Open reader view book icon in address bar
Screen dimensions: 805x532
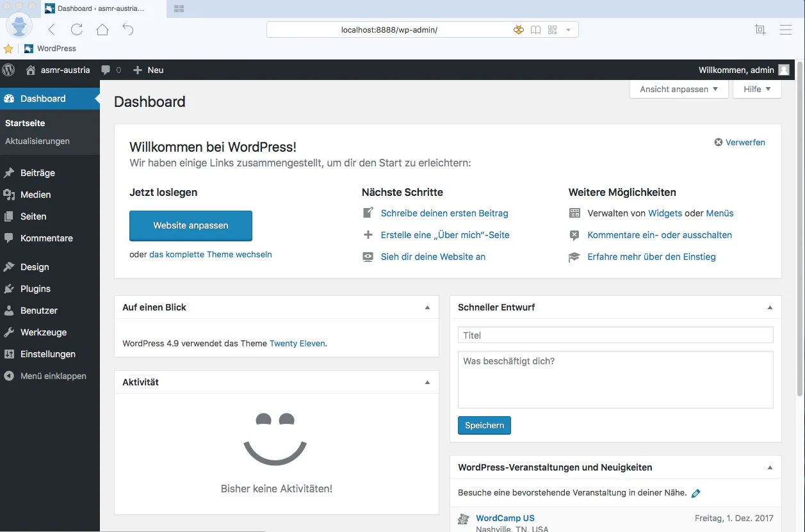click(x=535, y=29)
